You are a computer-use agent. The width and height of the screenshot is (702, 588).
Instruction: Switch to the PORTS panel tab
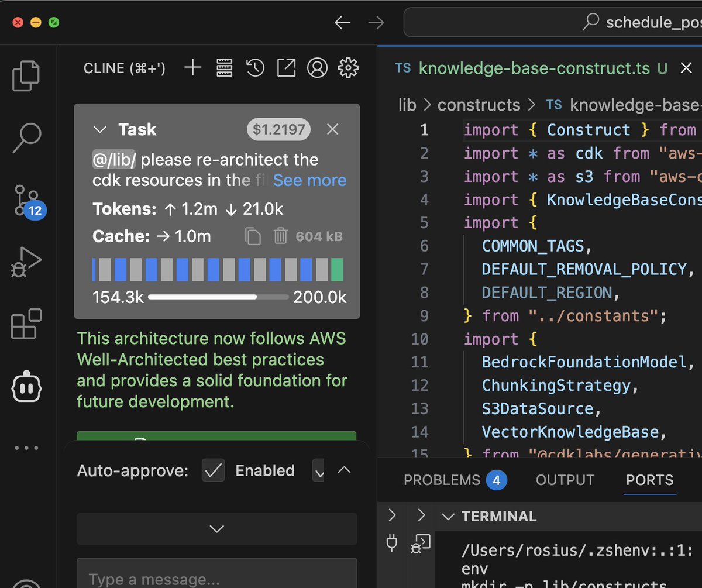pos(649,480)
